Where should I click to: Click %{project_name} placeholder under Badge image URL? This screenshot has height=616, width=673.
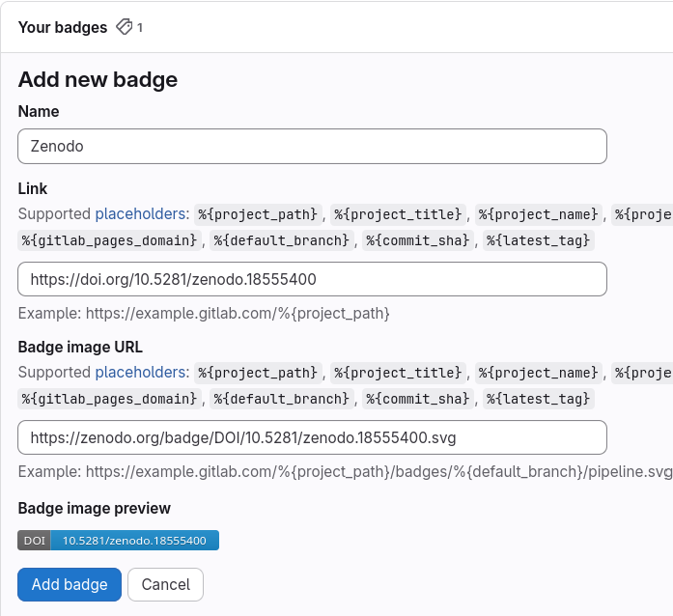[538, 373]
